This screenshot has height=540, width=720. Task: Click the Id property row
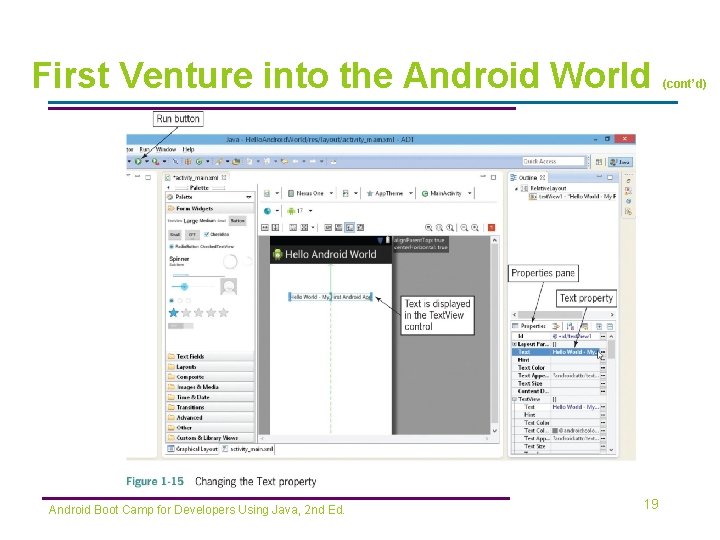click(x=558, y=336)
